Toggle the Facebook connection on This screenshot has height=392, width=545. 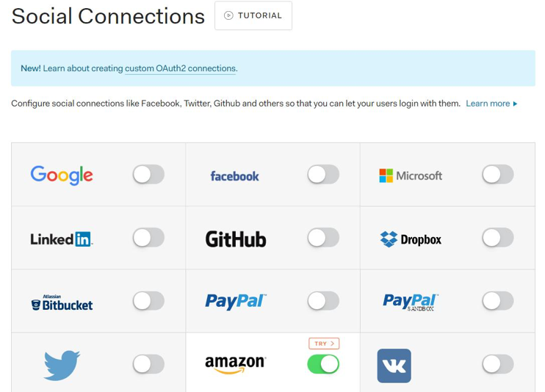(x=323, y=174)
